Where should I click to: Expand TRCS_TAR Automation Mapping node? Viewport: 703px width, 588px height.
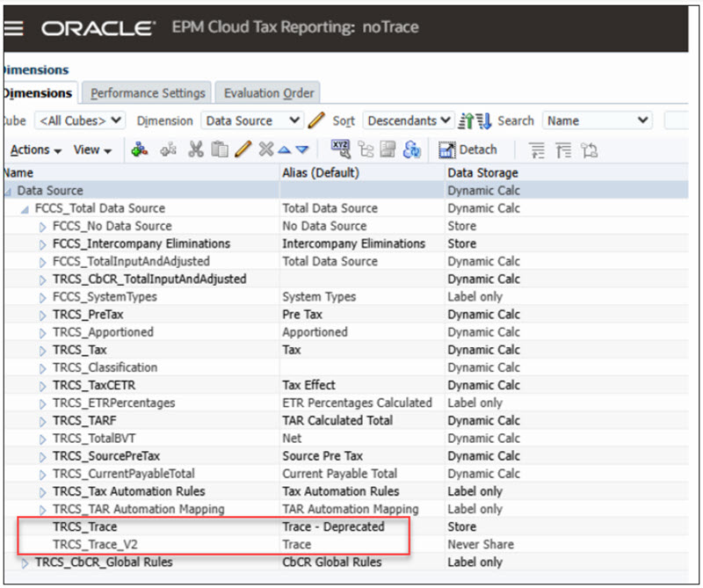(x=42, y=510)
